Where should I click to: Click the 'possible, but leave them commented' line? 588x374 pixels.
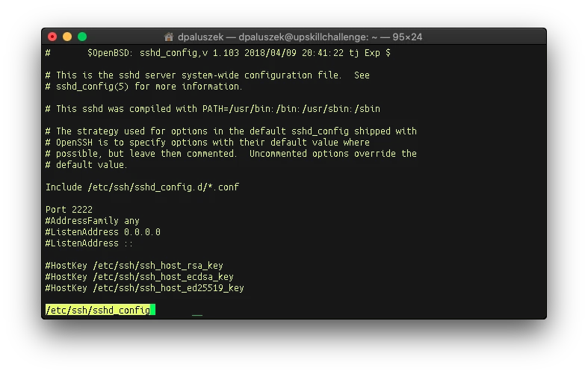click(x=231, y=154)
